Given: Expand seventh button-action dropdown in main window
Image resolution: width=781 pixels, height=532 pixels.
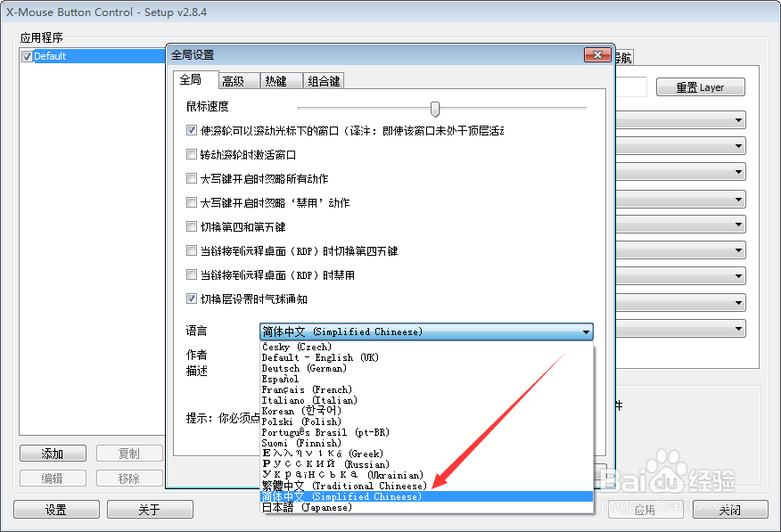Looking at the screenshot, I should 738,275.
